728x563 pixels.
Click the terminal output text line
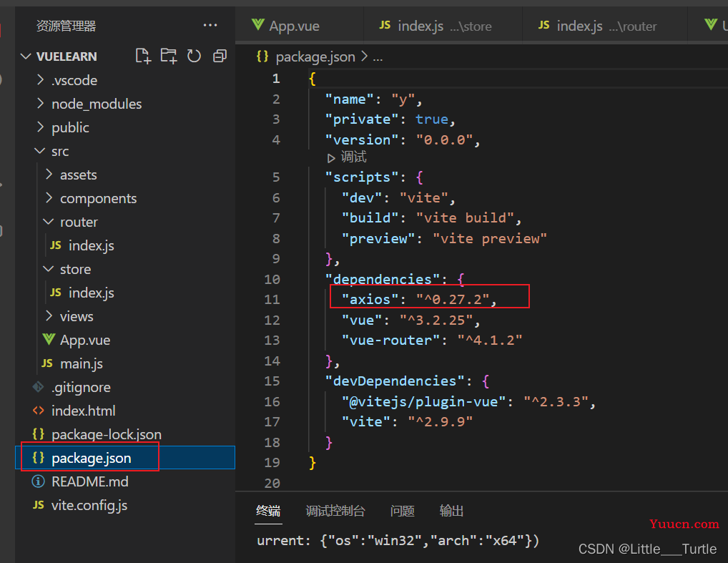point(398,541)
